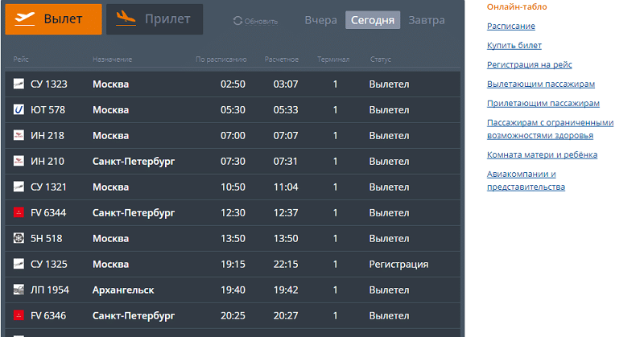Viewport: 644px width, 337px height.
Task: Click the airline logo of flight ИН 210
Action: pyautogui.click(x=19, y=161)
